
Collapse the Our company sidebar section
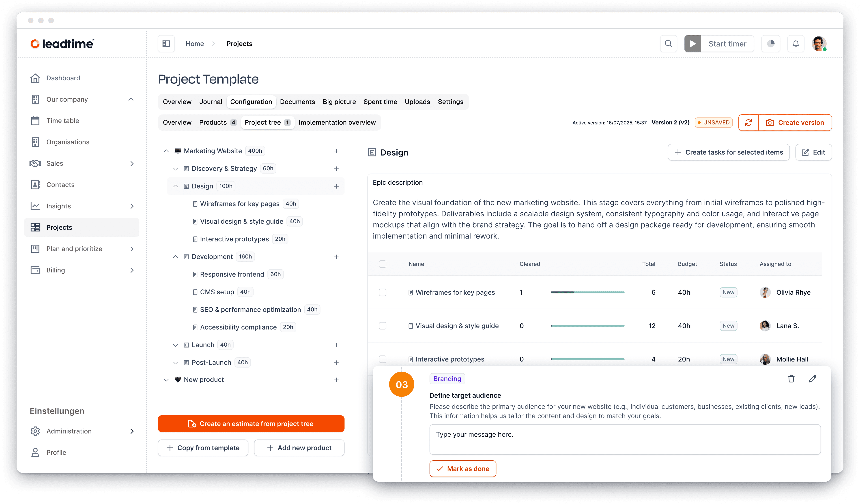[x=131, y=99]
